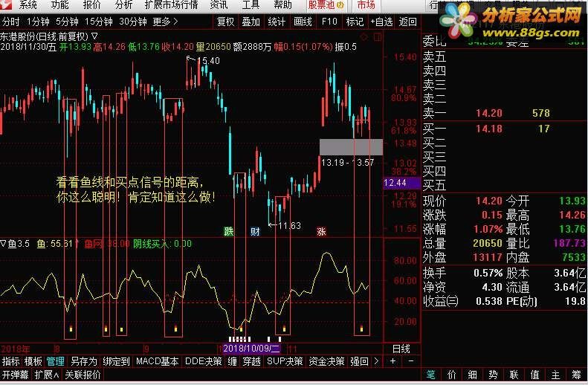Select the 值 value tab
The width and height of the screenshot is (588, 385).
534,375
